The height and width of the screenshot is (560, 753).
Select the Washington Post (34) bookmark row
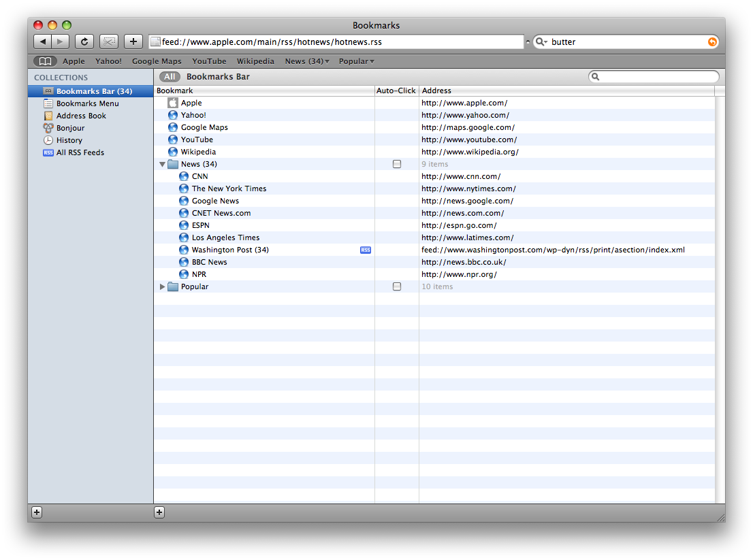(434, 250)
